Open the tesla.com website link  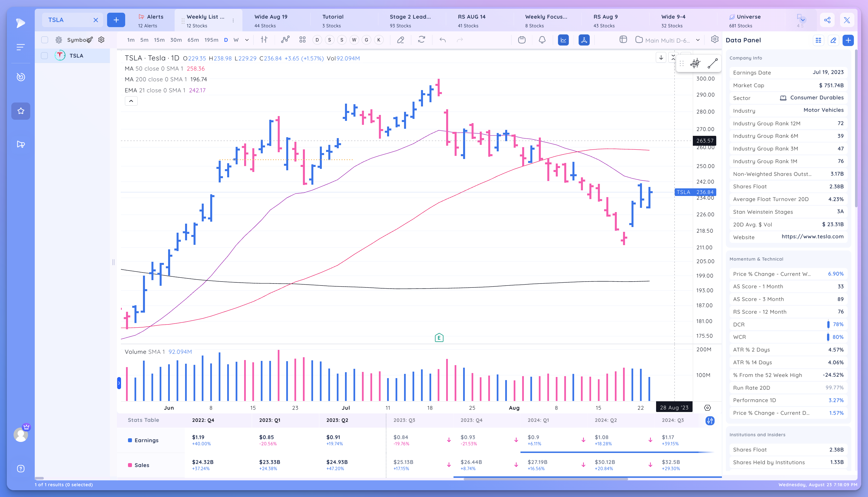point(812,237)
